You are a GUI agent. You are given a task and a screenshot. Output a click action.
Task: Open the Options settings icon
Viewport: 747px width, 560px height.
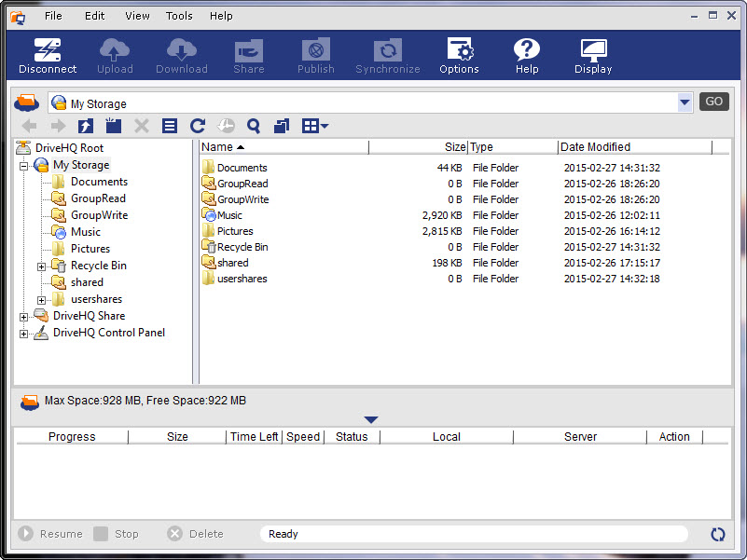point(459,56)
